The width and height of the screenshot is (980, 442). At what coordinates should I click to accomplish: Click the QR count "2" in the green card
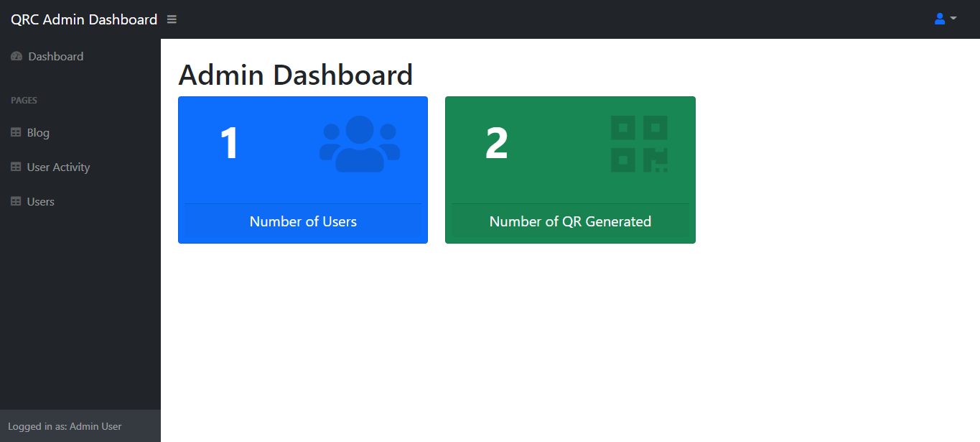click(x=497, y=143)
